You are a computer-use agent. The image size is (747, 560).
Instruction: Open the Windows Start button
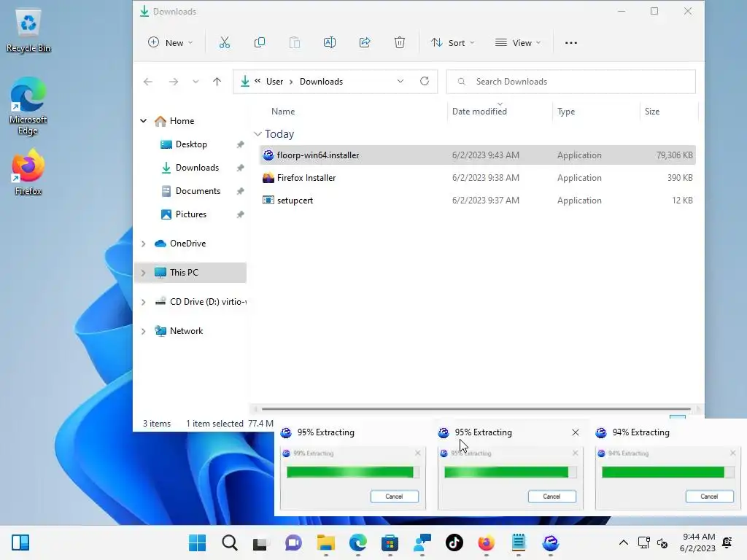(197, 542)
